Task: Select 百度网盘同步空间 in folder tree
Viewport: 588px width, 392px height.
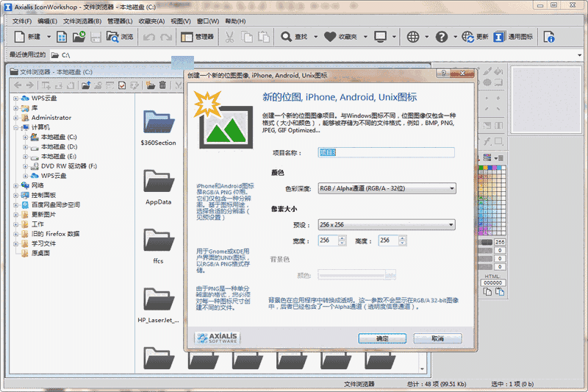Action: point(56,204)
